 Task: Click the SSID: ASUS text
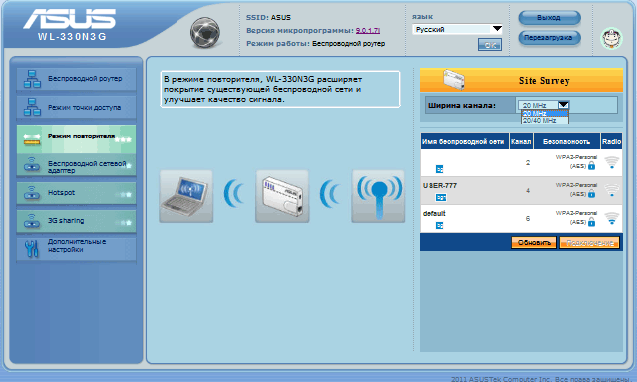(268, 17)
